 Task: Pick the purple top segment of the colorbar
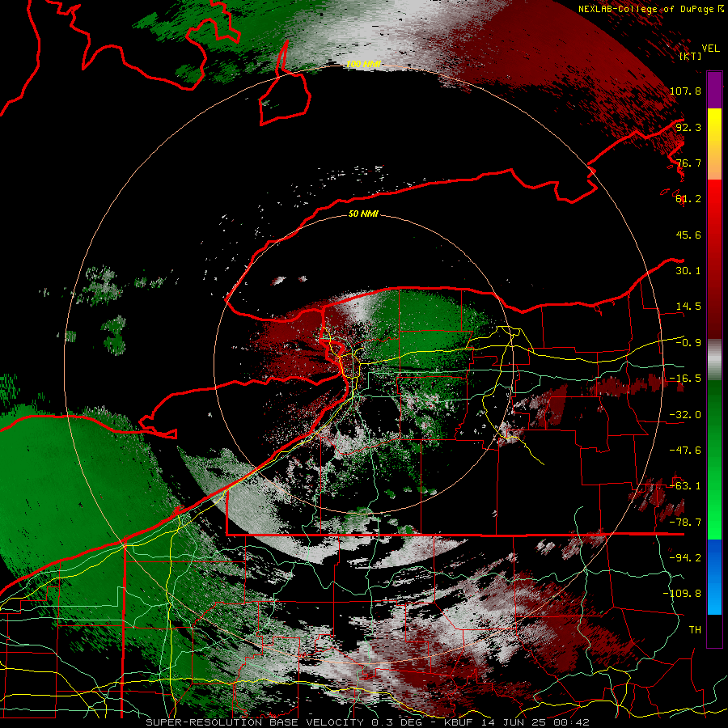[714, 90]
